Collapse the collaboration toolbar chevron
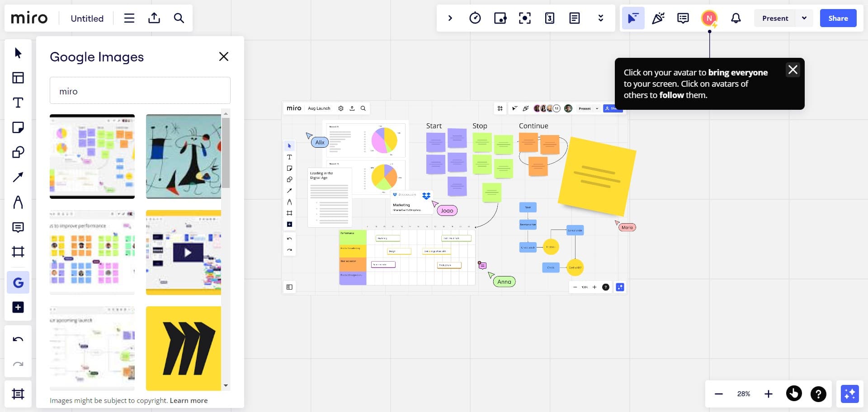The height and width of the screenshot is (412, 868). (450, 18)
